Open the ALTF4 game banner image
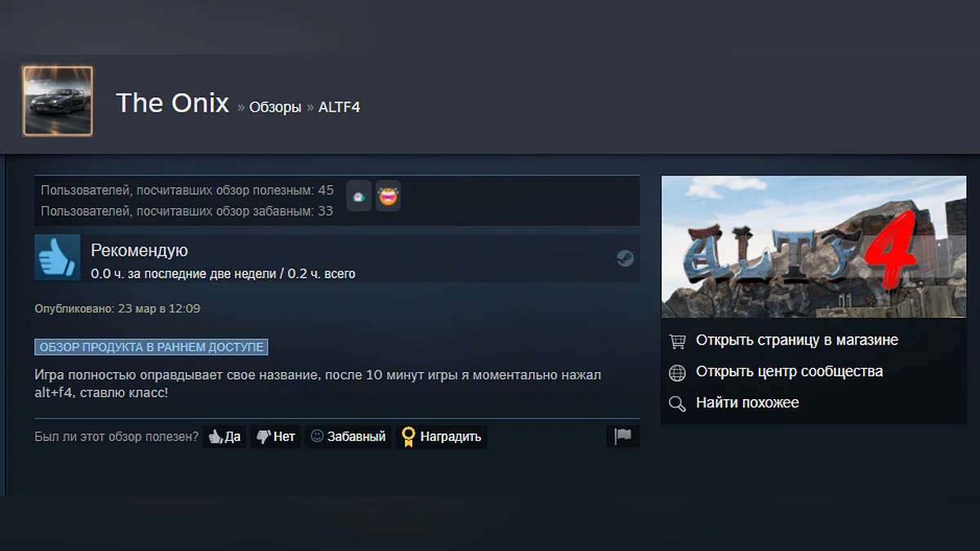Screen dimensions: 980x551 (813, 247)
